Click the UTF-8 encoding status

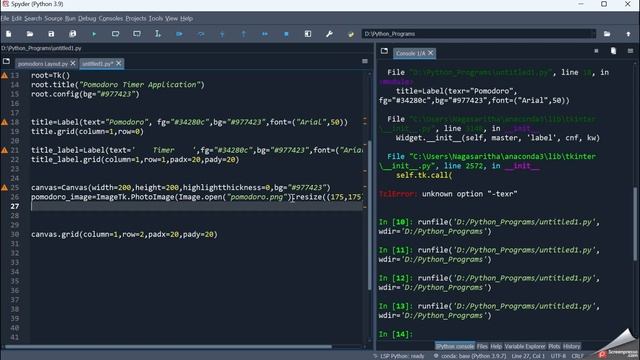click(x=558, y=356)
